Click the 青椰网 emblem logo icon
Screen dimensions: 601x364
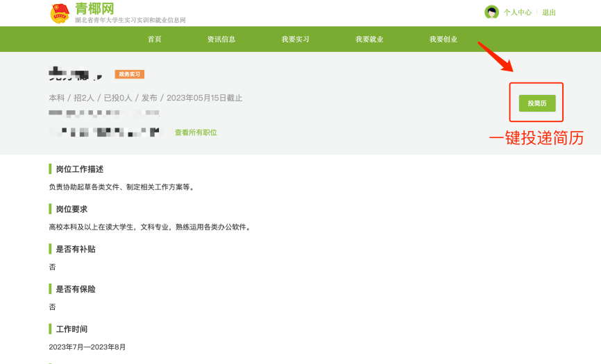[60, 12]
